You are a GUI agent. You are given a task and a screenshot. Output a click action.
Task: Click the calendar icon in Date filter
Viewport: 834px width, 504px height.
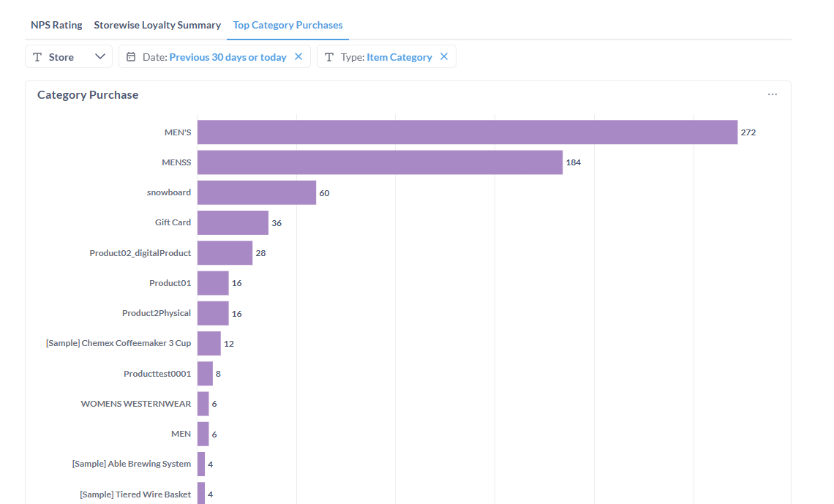(x=131, y=57)
